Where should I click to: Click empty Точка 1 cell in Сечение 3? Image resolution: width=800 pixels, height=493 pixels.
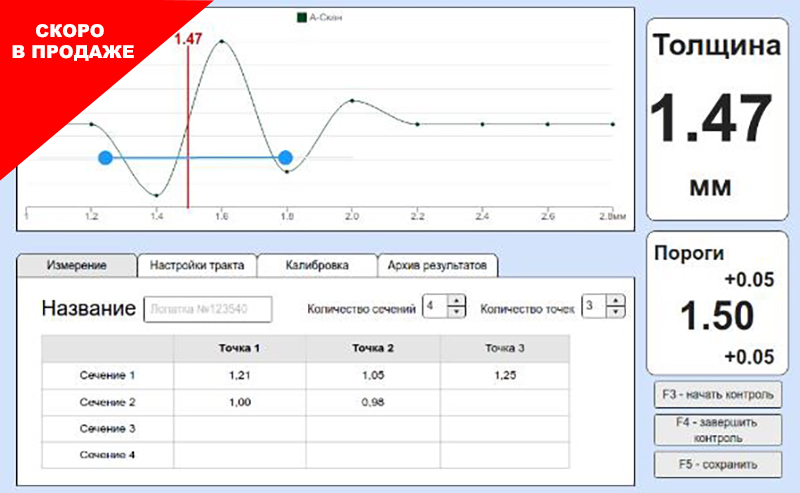pyautogui.click(x=239, y=428)
